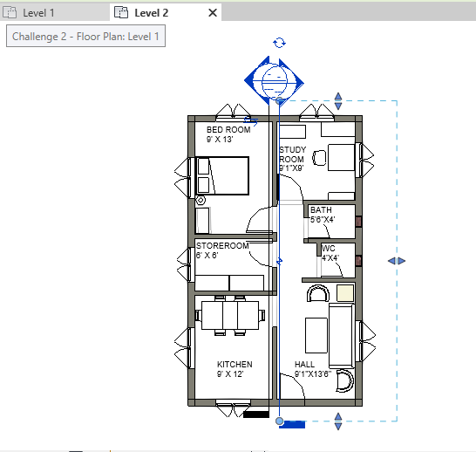Click the cycle section head arrows icon
The width and height of the screenshot is (476, 452).
pyautogui.click(x=279, y=43)
